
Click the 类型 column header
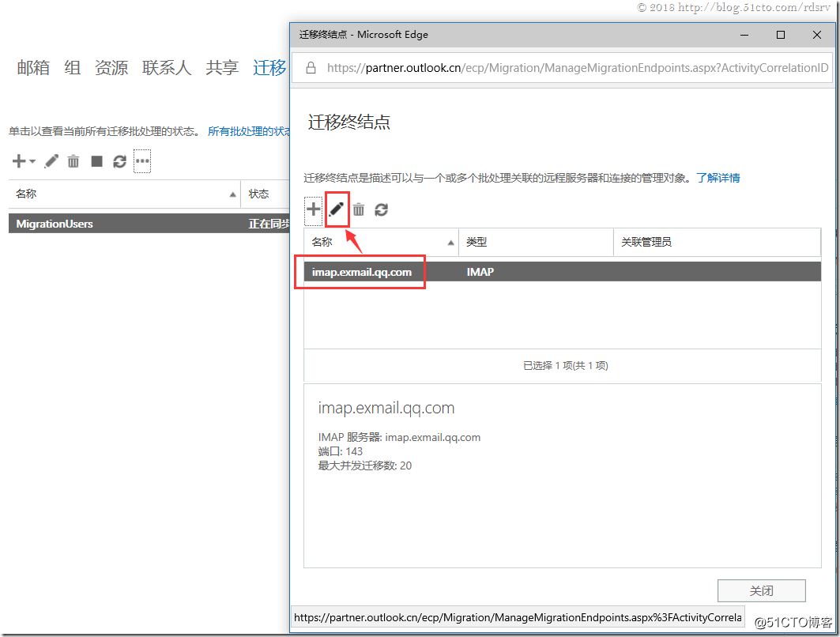[x=536, y=242]
